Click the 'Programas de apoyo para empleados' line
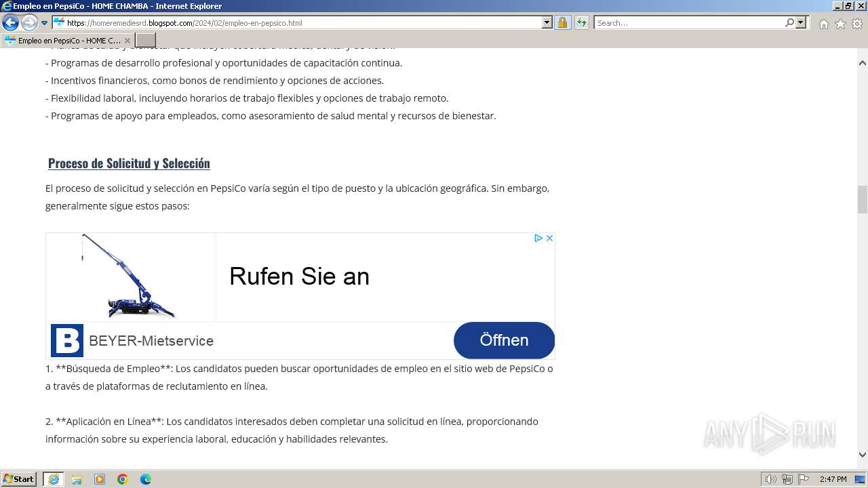The width and height of the screenshot is (868, 488). (271, 116)
